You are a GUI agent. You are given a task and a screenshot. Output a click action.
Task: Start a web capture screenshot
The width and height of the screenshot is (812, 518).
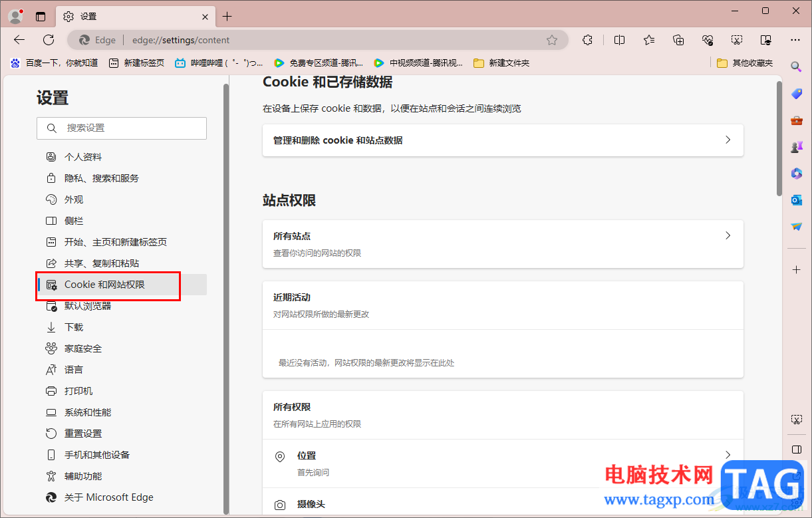[x=737, y=40]
